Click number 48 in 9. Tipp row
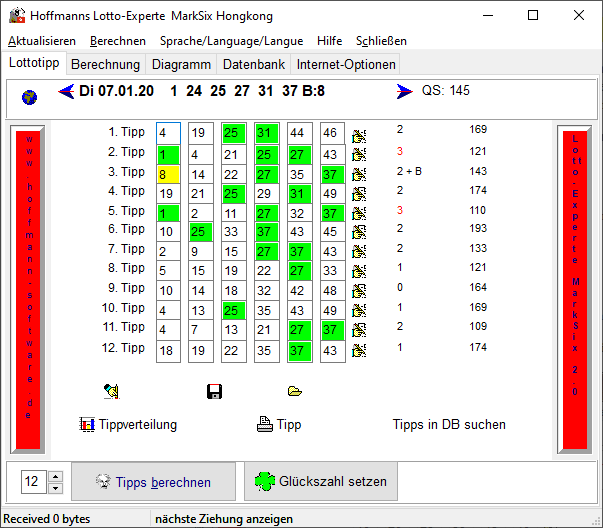The width and height of the screenshot is (603, 528). coord(333,291)
